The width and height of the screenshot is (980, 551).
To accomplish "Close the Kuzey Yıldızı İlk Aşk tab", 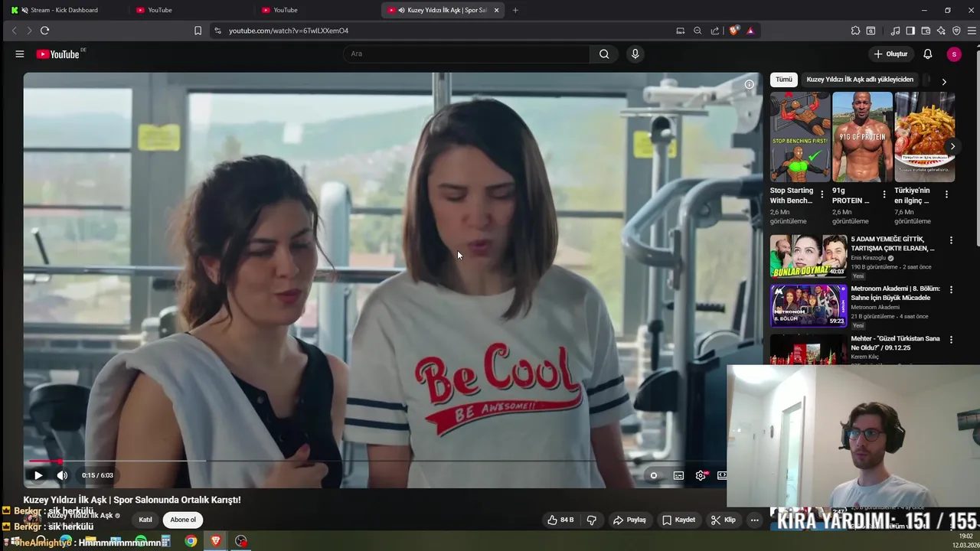I will 496,10.
